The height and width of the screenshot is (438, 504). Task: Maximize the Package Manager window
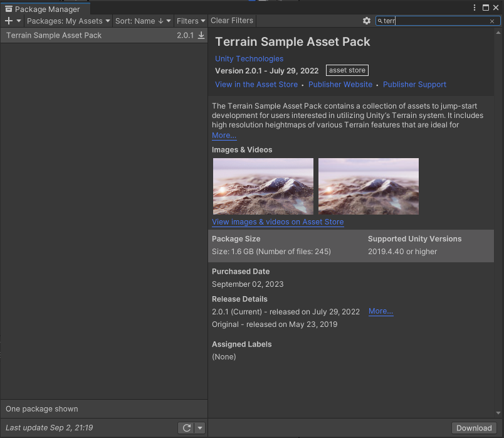point(486,8)
